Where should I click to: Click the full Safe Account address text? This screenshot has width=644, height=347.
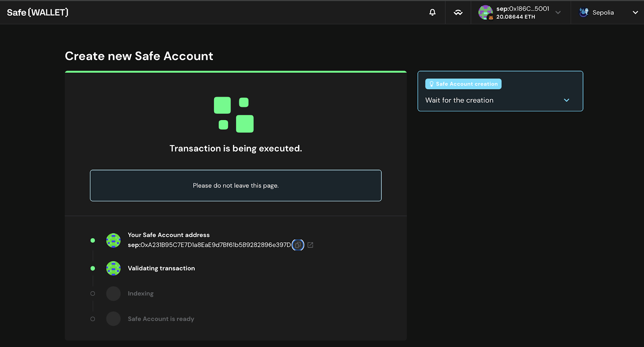pos(209,245)
